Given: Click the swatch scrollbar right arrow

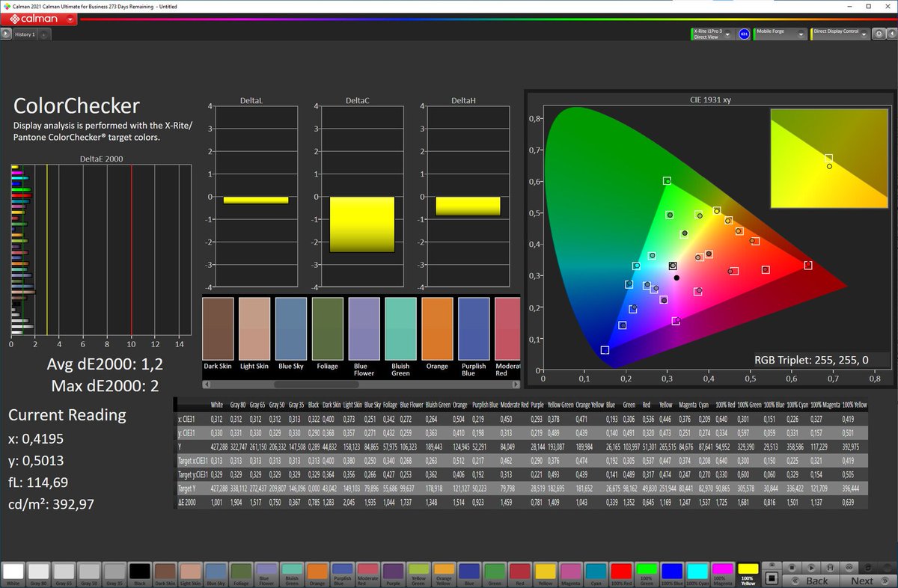Looking at the screenshot, I should [x=516, y=385].
